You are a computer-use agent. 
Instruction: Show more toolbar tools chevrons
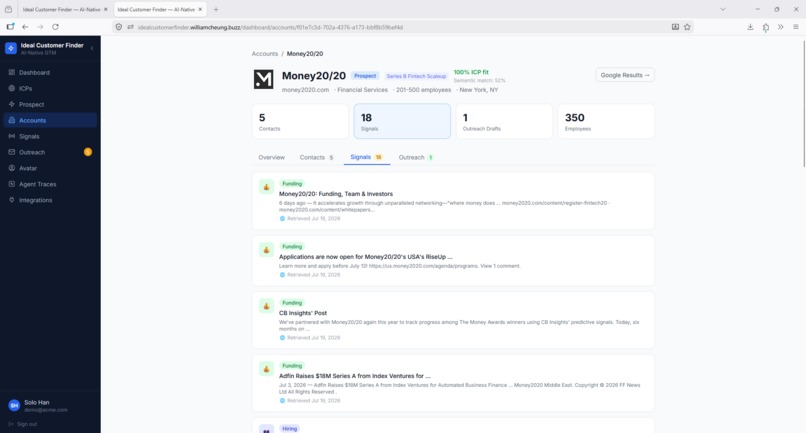[781, 27]
